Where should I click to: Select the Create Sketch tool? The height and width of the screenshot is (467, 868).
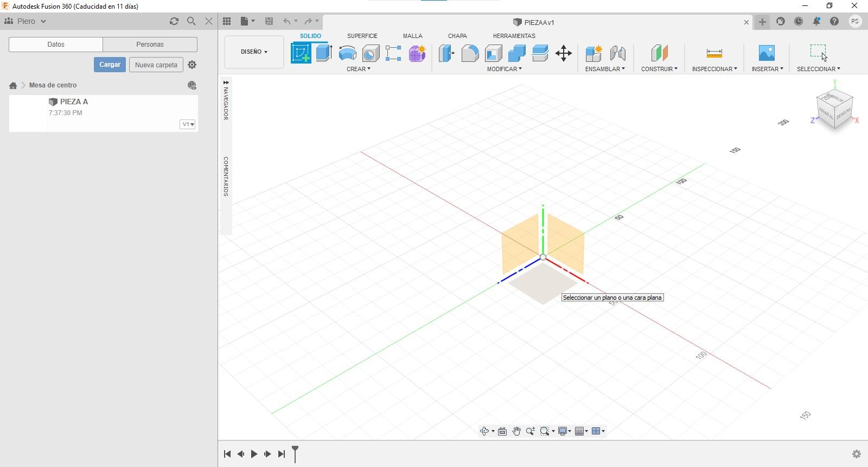pos(301,53)
